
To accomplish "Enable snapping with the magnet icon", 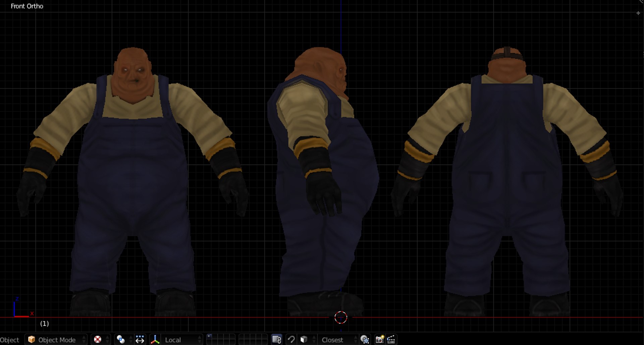I will (291, 340).
